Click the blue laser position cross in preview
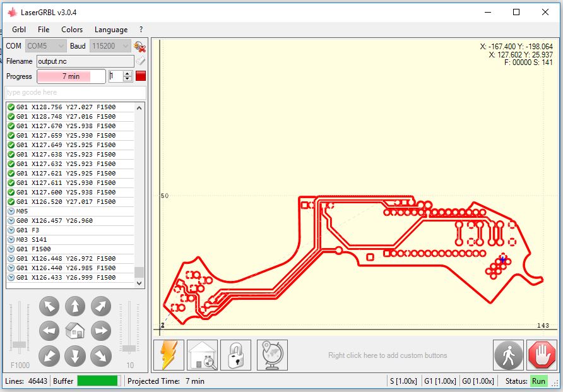 pyautogui.click(x=503, y=259)
